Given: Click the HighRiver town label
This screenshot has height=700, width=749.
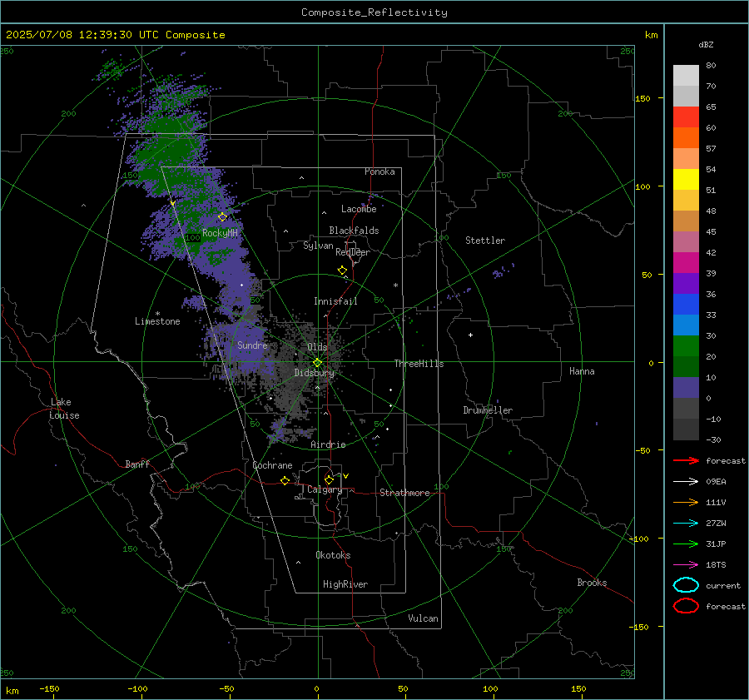Looking at the screenshot, I should pos(345,585).
